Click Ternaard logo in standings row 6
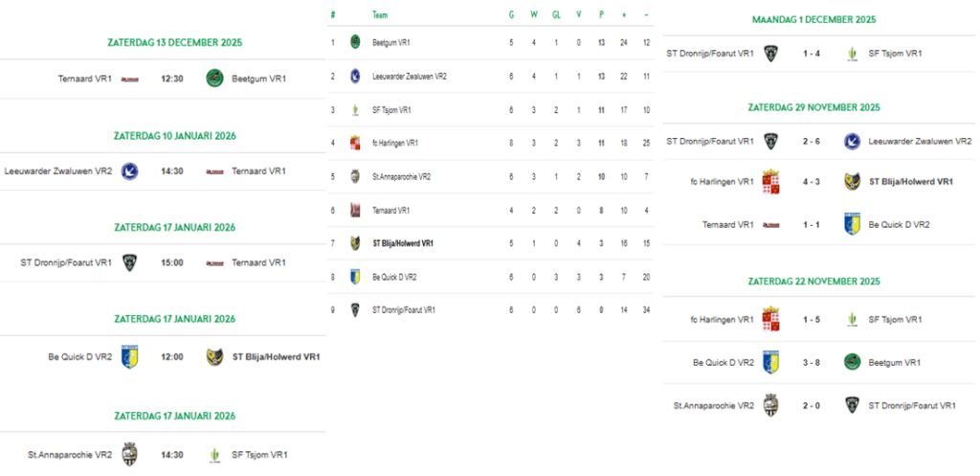980x476 pixels. (x=355, y=210)
